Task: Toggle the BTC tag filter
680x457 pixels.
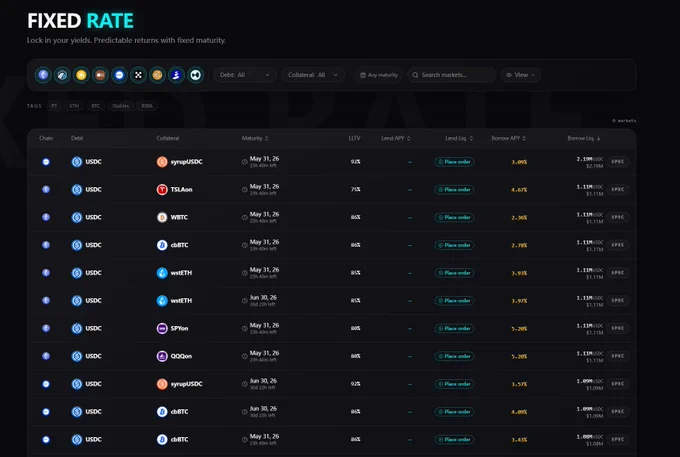Action: point(96,106)
